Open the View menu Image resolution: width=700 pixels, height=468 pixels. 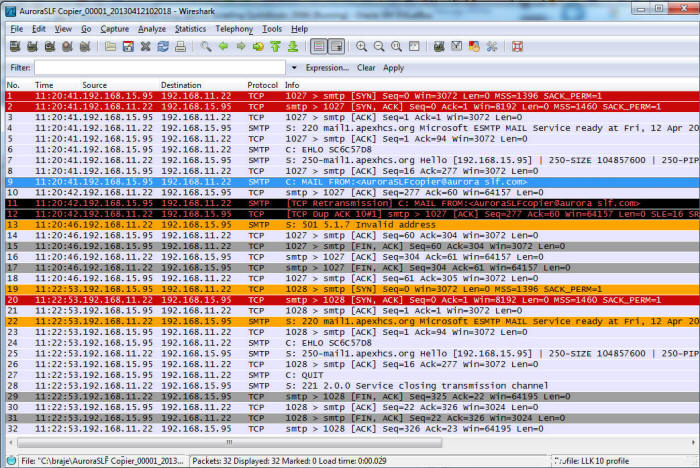tap(63, 29)
